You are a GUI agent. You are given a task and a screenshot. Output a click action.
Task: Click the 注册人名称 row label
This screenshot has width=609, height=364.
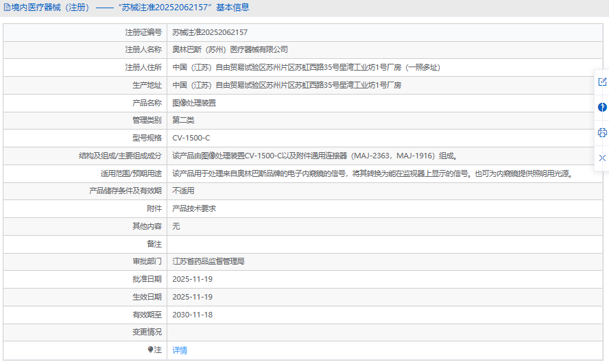pos(143,49)
